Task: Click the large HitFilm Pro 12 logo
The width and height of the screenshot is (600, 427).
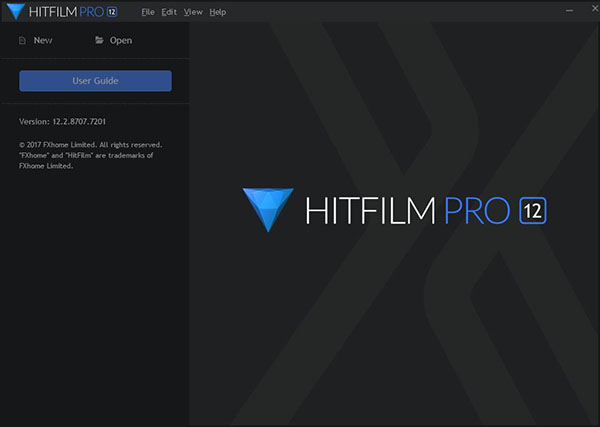Action: pos(394,210)
